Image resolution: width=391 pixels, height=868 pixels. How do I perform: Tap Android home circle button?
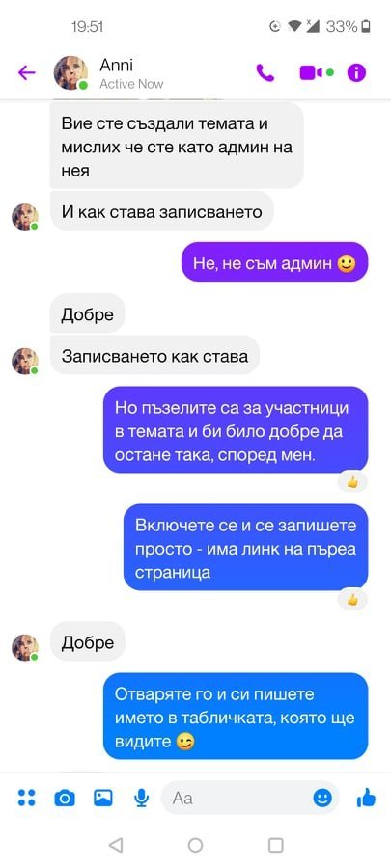point(195,845)
